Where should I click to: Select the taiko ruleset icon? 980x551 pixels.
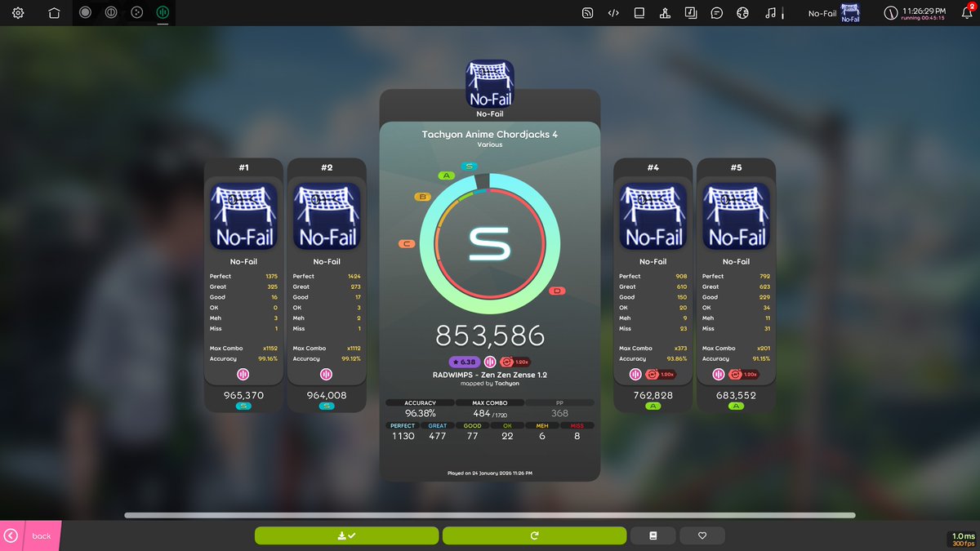[x=112, y=13]
